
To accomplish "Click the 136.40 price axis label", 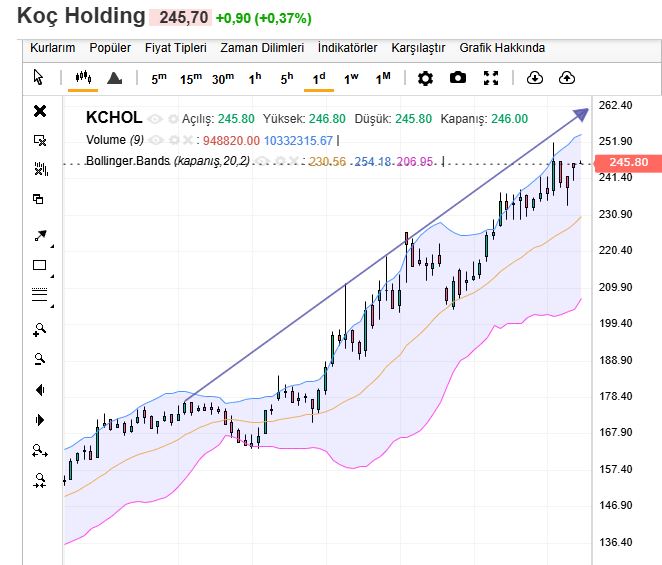I will (x=615, y=542).
